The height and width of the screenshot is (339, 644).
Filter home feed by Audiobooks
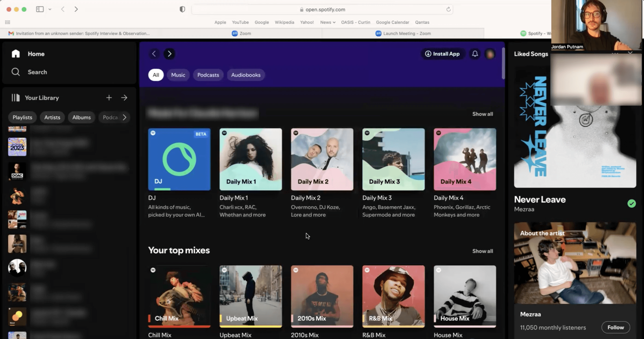pos(246,75)
